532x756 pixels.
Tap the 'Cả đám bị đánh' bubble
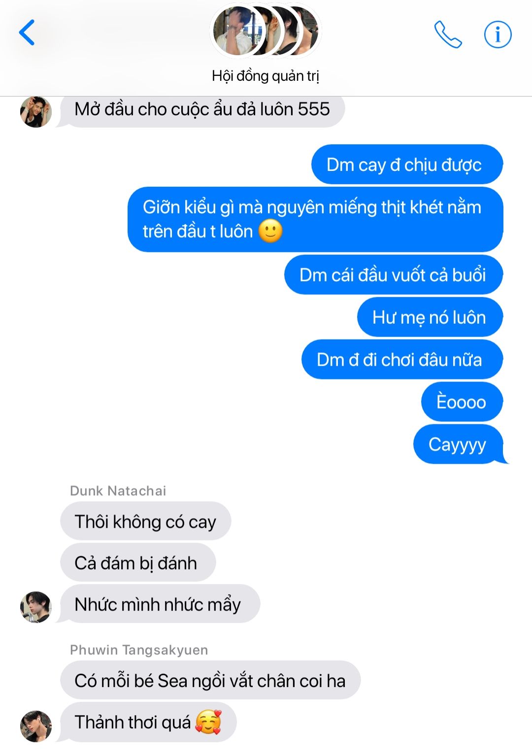[138, 563]
